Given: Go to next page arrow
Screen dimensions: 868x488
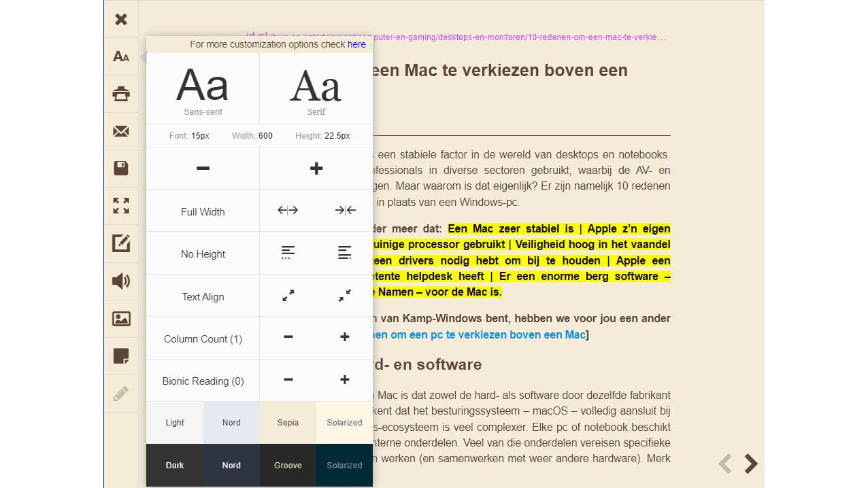Looking at the screenshot, I should click(750, 464).
